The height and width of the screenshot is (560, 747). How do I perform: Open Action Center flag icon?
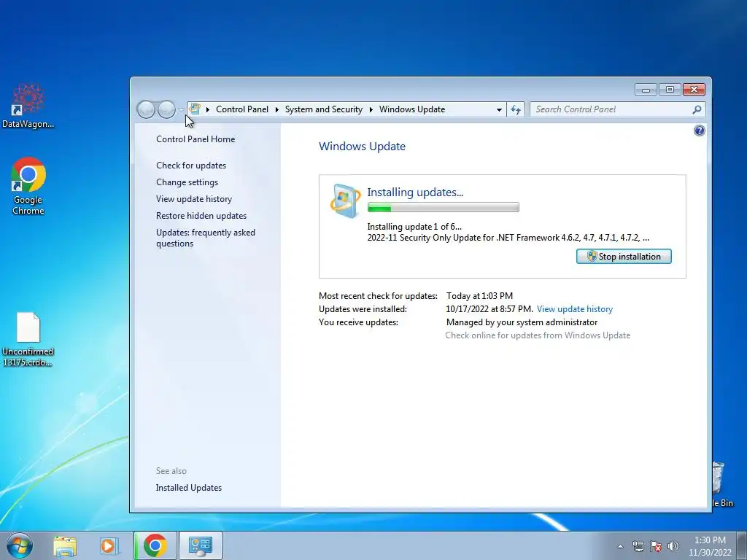[x=656, y=546]
